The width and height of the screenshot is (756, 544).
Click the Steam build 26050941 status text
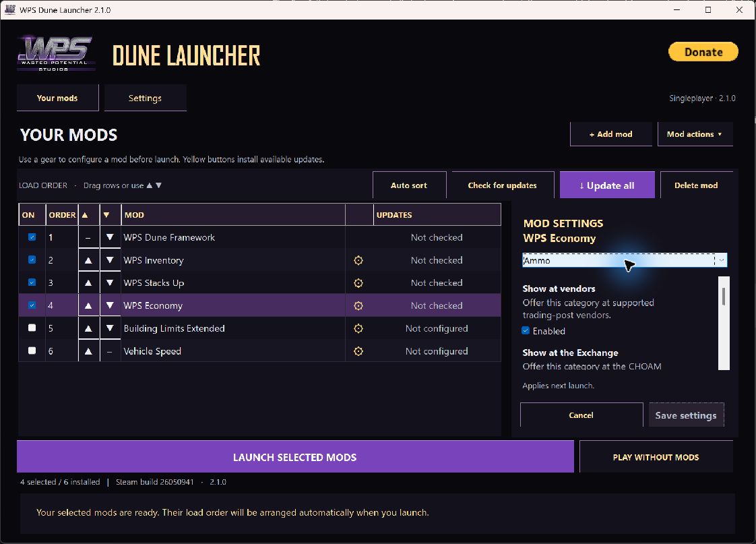coord(155,482)
